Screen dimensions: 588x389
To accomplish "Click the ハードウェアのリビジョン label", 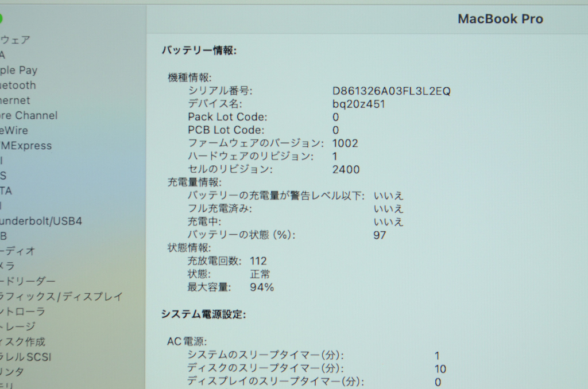I will pos(250,156).
